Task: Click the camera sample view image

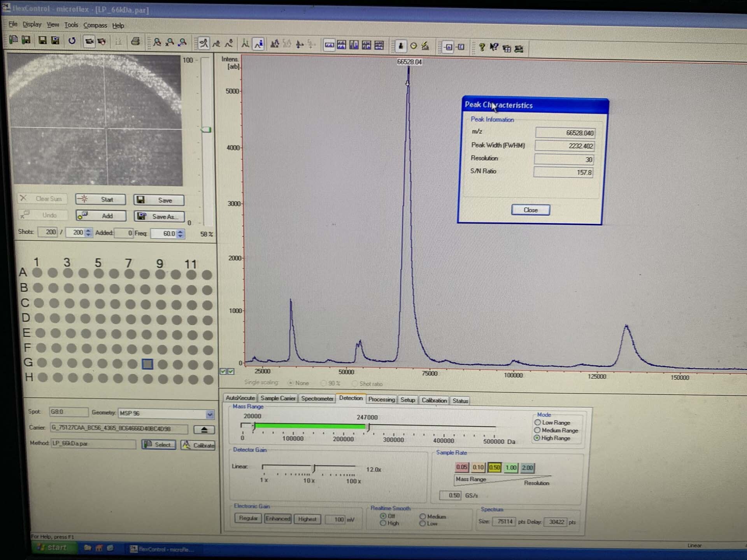Action: (x=95, y=120)
